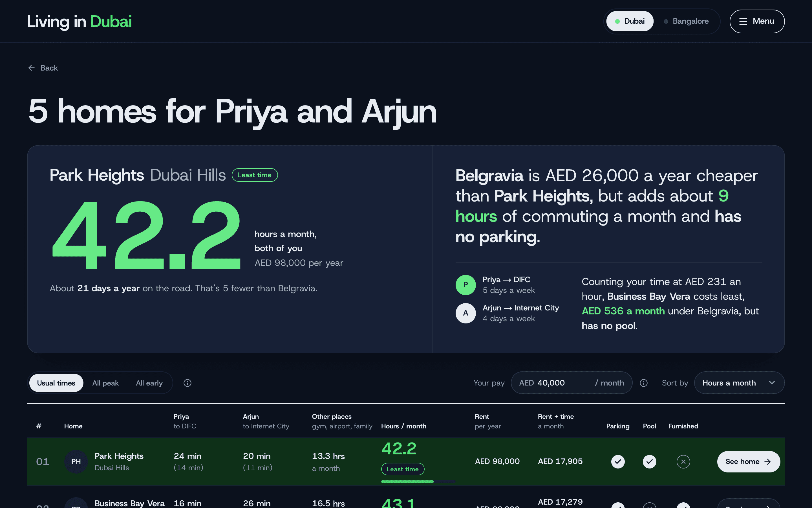Click the Hours / month column header
The width and height of the screenshot is (812, 508).
[404, 426]
